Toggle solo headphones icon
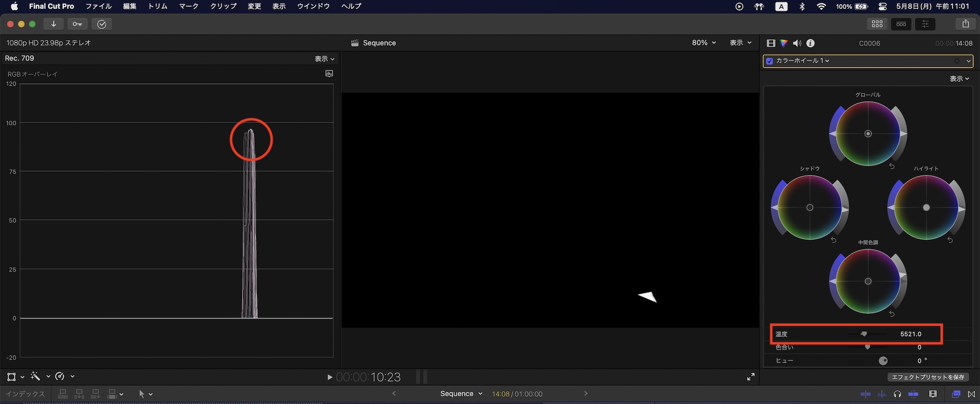Image resolution: width=980 pixels, height=404 pixels. pos(897,394)
